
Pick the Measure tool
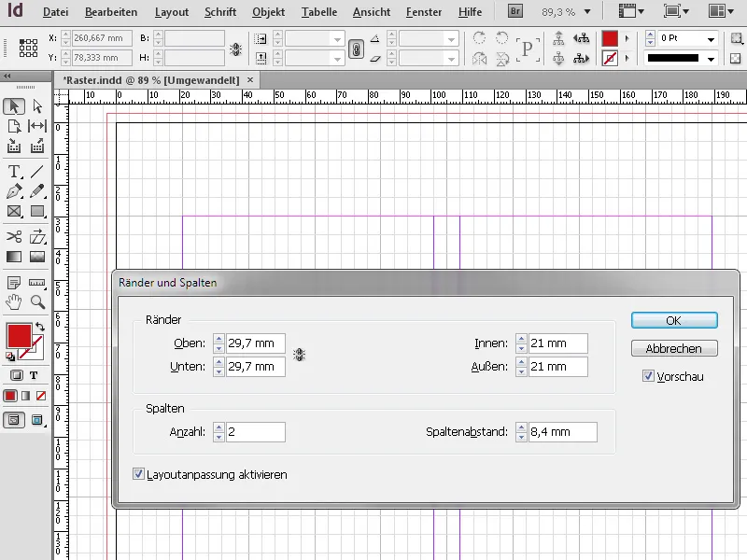[x=37, y=283]
